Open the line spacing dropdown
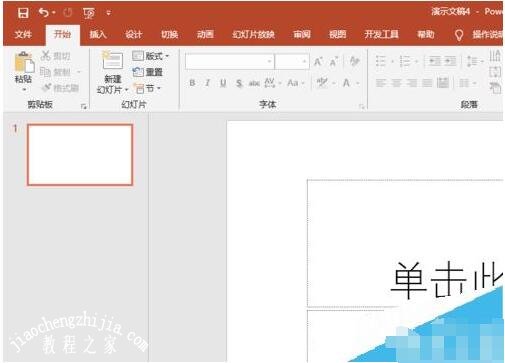 (475, 61)
